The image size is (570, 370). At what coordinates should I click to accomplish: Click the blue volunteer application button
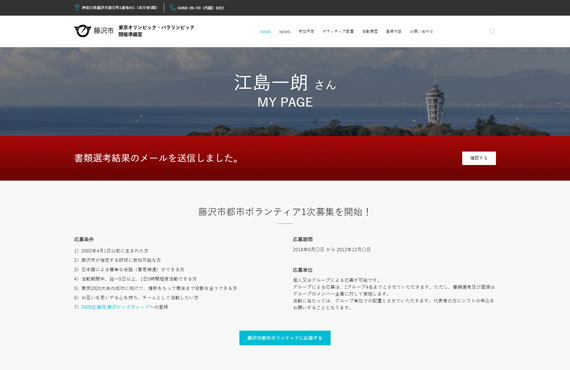click(285, 338)
